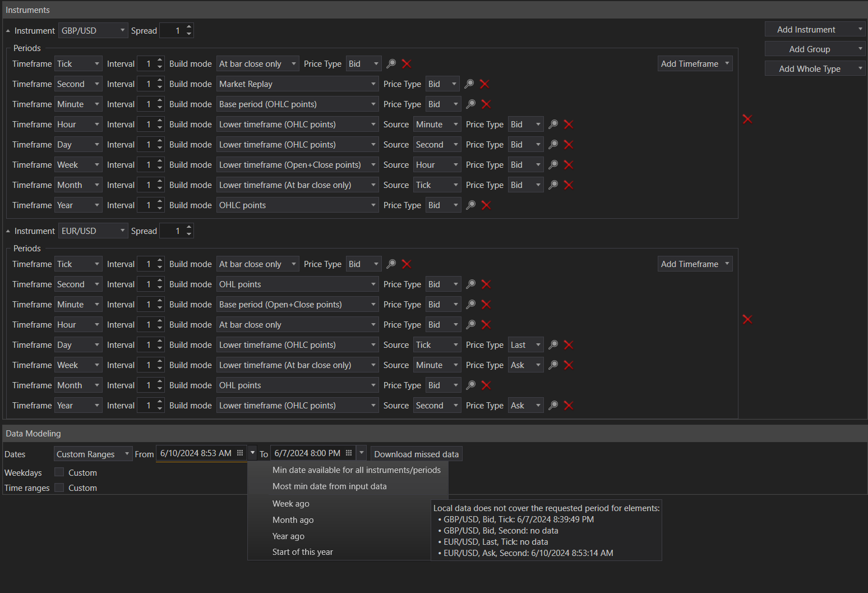
Task: Enable Custom Time ranges checkbox
Action: [59, 488]
